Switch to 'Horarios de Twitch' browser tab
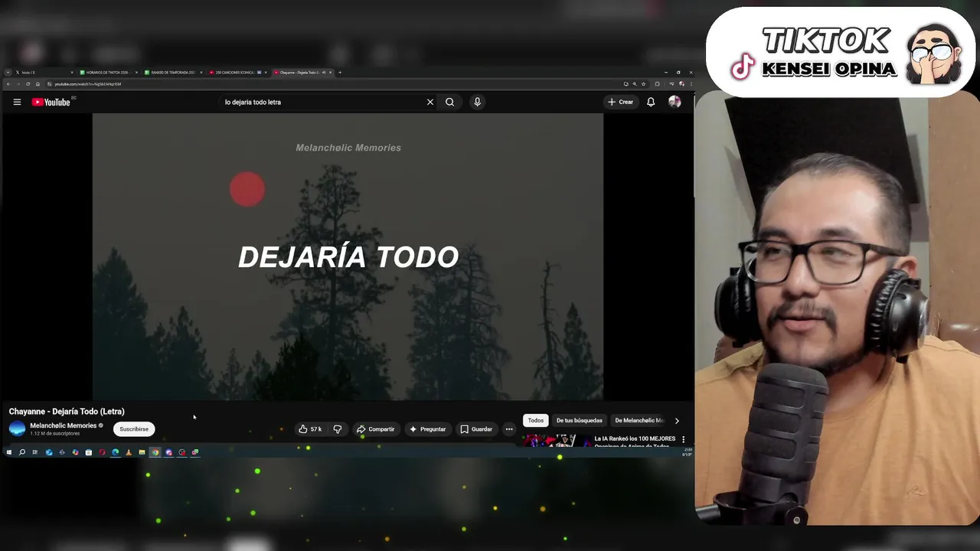980x551 pixels. [109, 73]
